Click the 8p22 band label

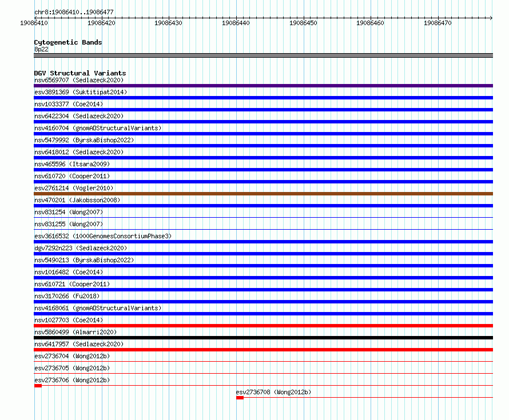click(x=41, y=49)
